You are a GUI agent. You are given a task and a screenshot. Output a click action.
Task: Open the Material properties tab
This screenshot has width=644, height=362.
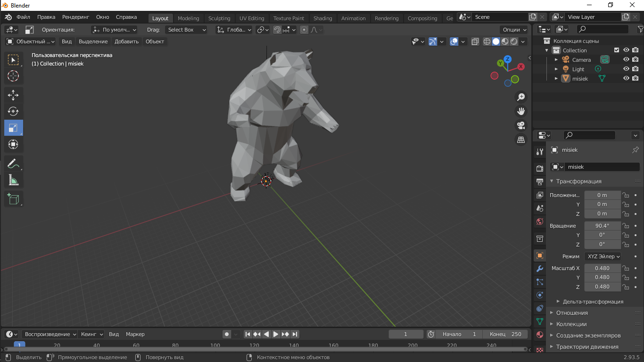tap(540, 335)
